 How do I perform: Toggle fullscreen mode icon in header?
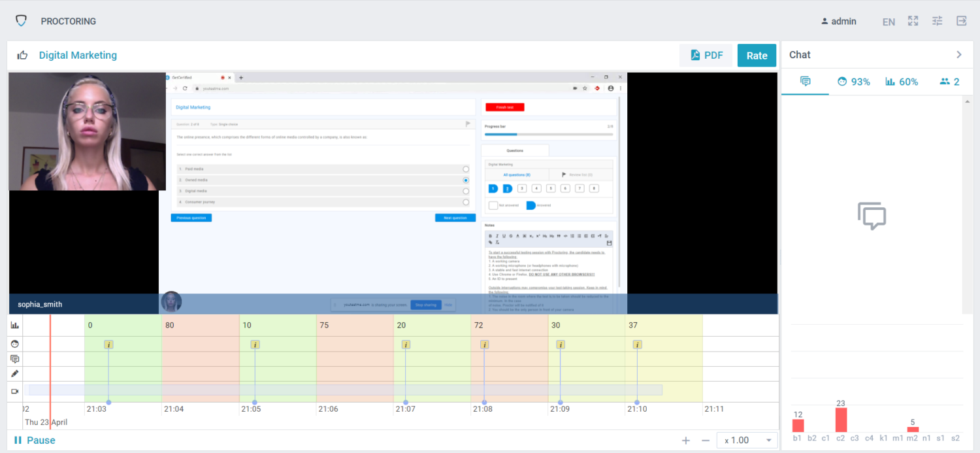(x=913, y=21)
